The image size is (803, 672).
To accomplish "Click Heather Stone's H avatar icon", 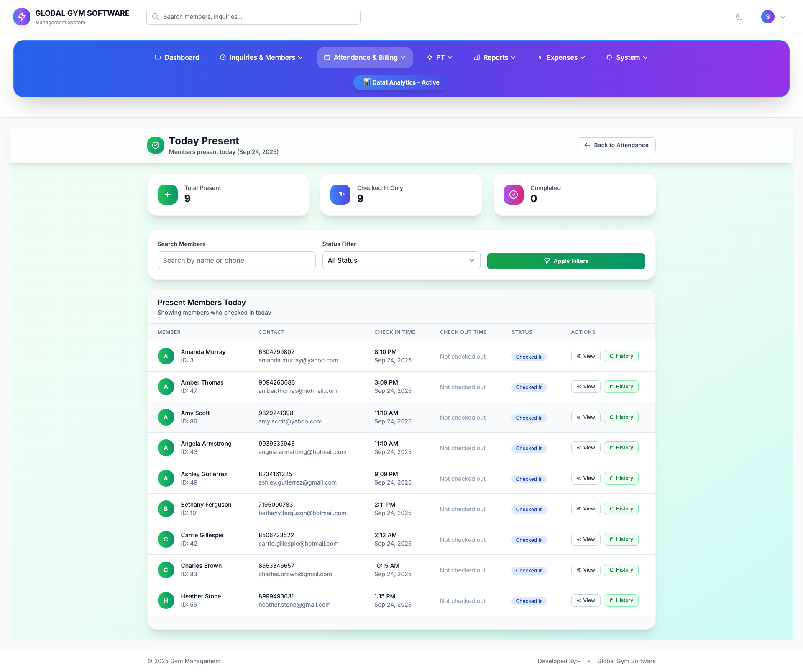I will [166, 600].
